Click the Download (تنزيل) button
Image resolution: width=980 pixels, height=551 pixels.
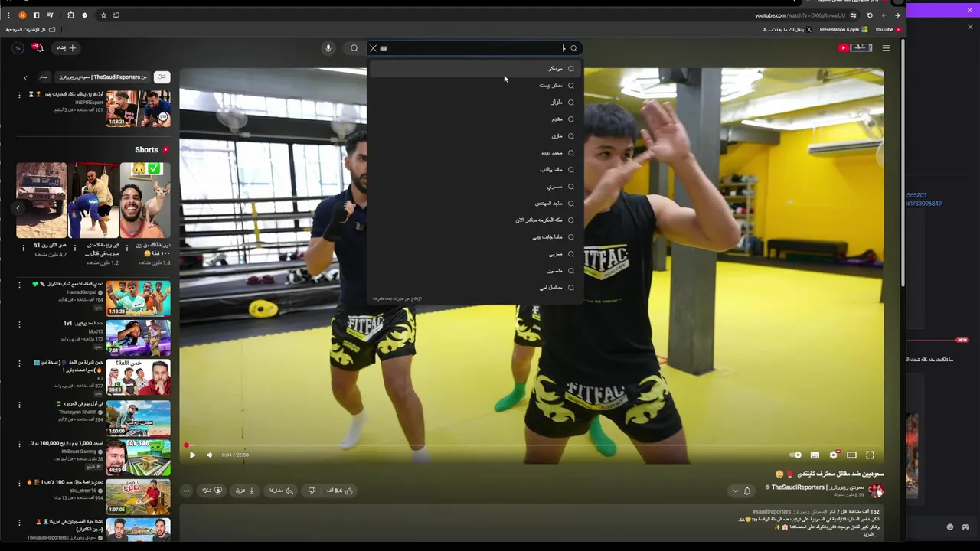pos(246,491)
